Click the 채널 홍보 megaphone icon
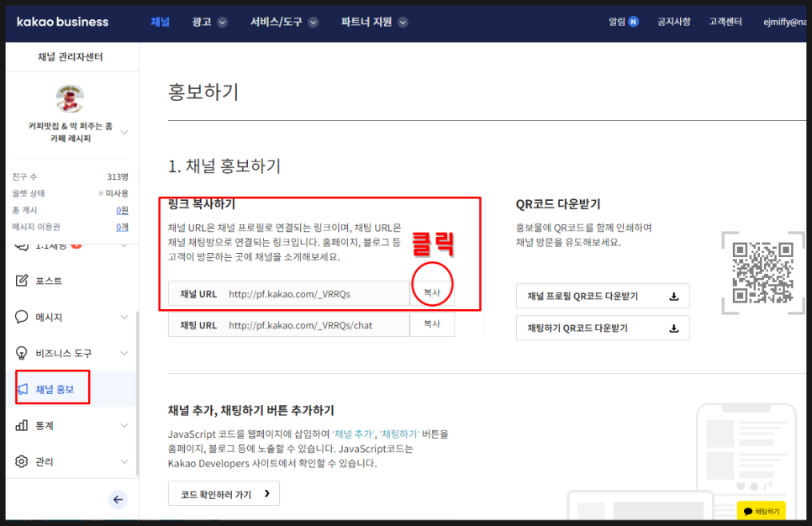 pos(22,389)
